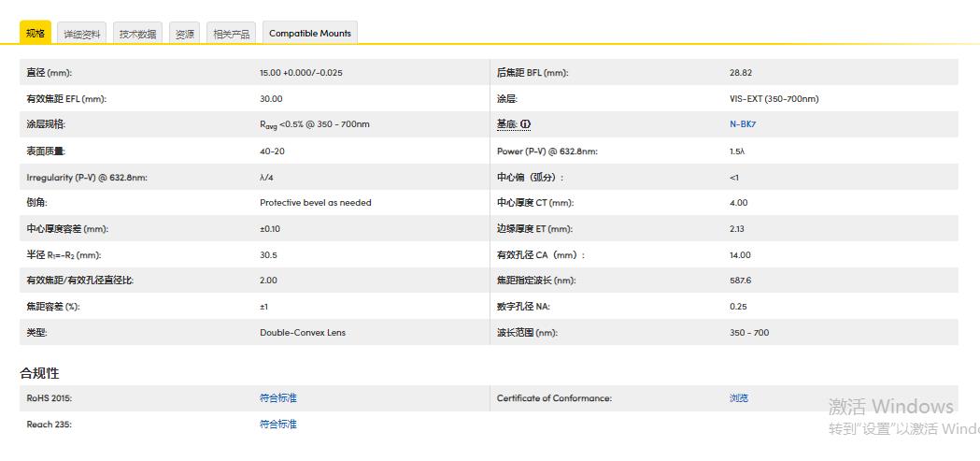Open the Compatible Mounts tab
The width and height of the screenshot is (980, 461).
tap(310, 34)
